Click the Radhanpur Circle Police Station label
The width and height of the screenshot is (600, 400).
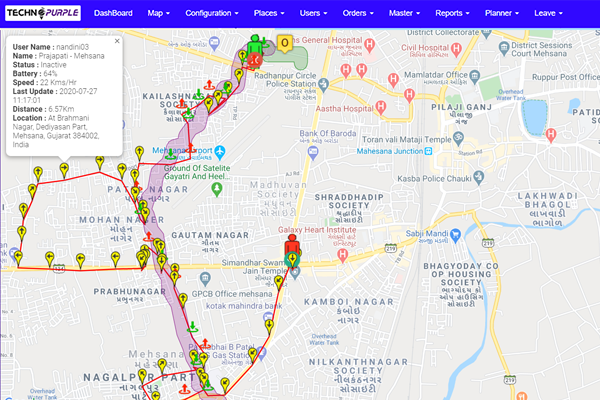285,80
